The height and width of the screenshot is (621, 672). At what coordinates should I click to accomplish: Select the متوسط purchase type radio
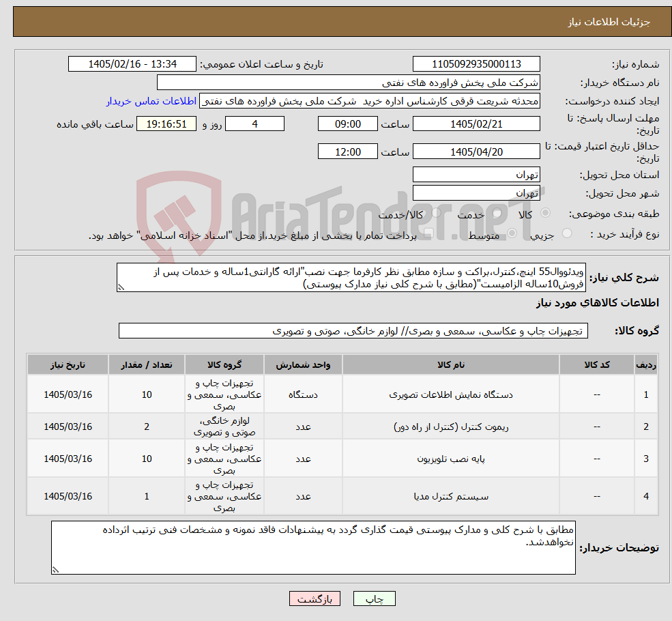coord(512,233)
